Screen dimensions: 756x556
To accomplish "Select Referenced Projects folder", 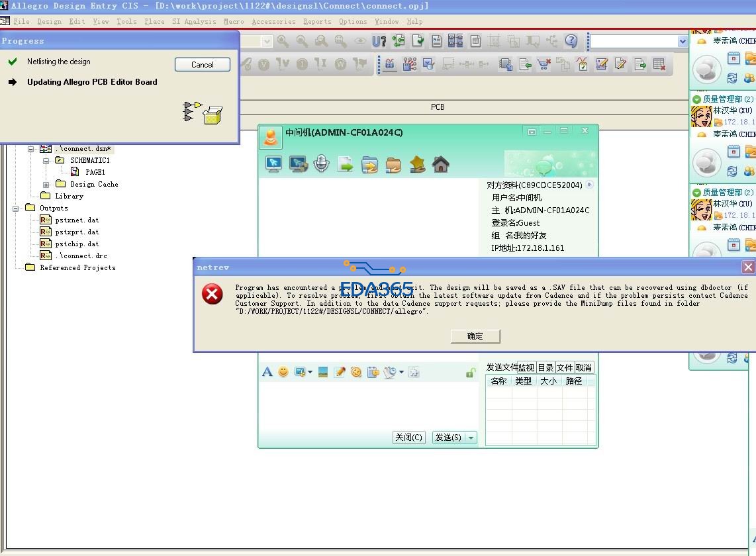I will (77, 267).
